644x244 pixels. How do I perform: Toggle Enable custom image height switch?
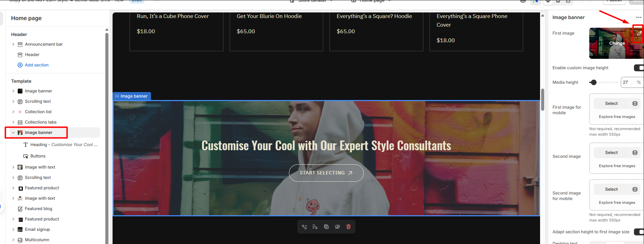(639, 68)
